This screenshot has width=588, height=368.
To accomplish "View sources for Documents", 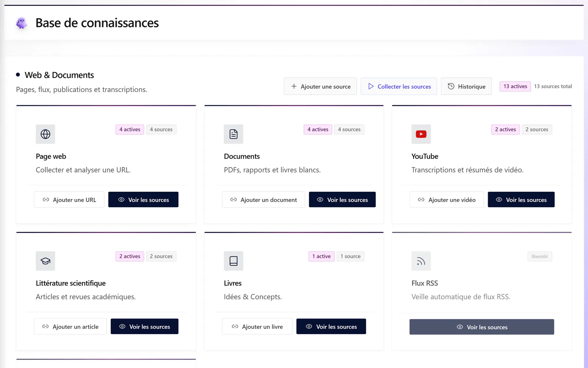I will pos(342,200).
